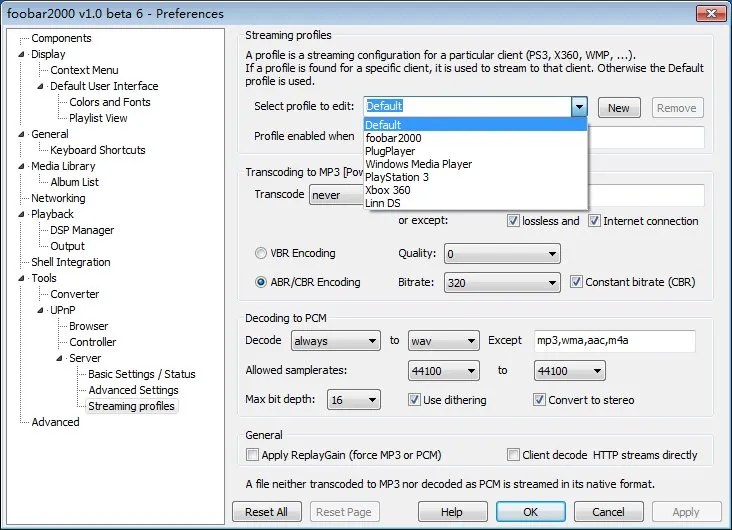Image resolution: width=732 pixels, height=530 pixels.
Task: Toggle the lossless and checkbox
Action: 513,221
